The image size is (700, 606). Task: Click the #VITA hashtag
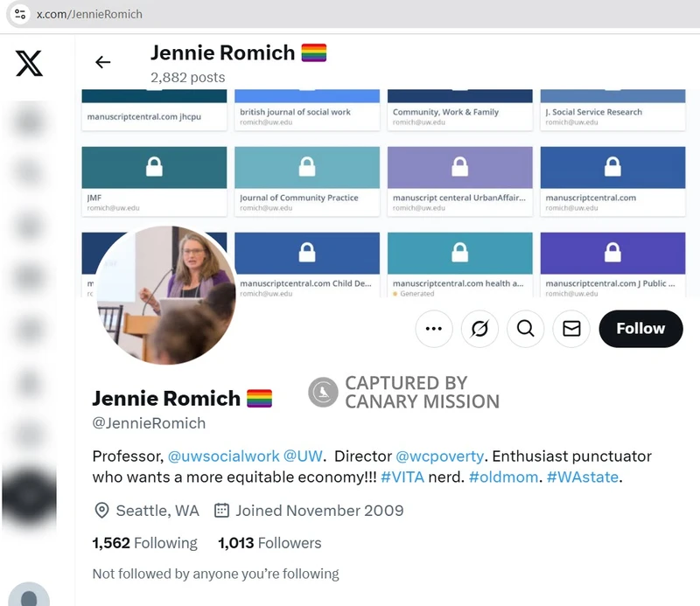coord(402,477)
